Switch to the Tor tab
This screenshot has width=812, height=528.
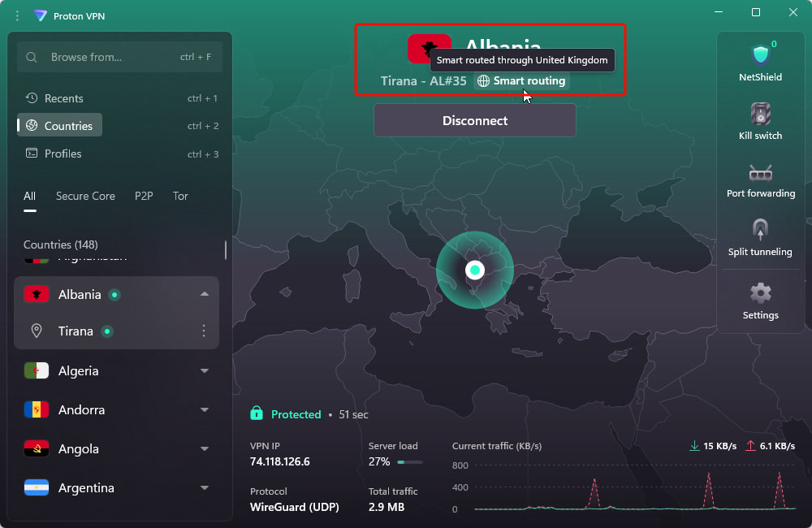click(180, 196)
